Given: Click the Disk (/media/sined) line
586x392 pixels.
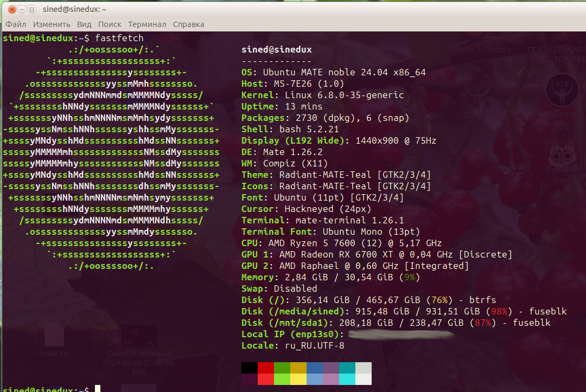Looking at the screenshot, I should 404,311.
